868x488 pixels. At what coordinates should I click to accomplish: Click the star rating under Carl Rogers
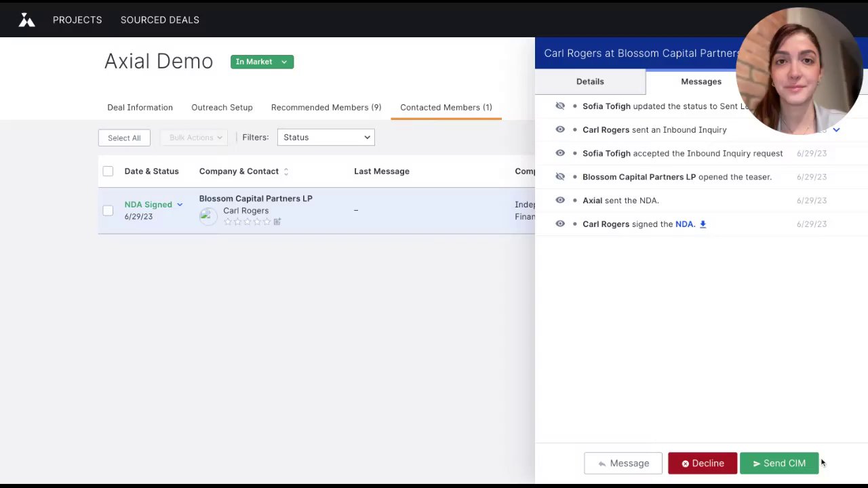pyautogui.click(x=248, y=222)
